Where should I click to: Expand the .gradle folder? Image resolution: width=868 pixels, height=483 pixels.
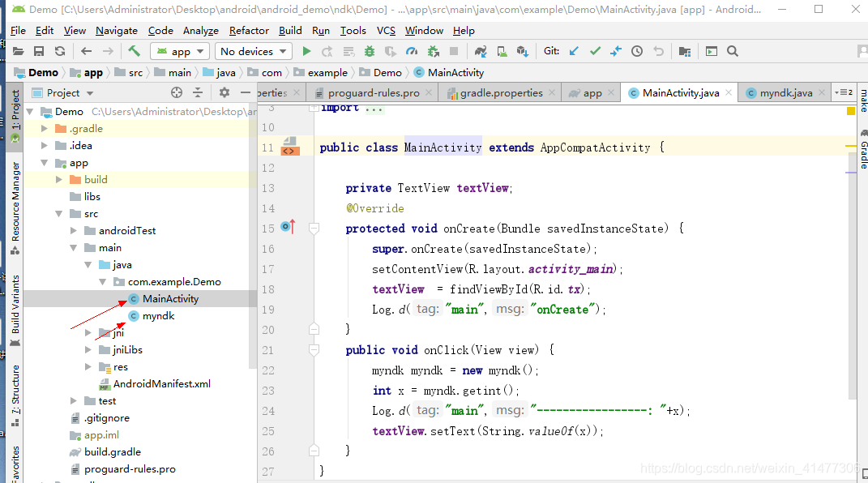[x=45, y=128]
